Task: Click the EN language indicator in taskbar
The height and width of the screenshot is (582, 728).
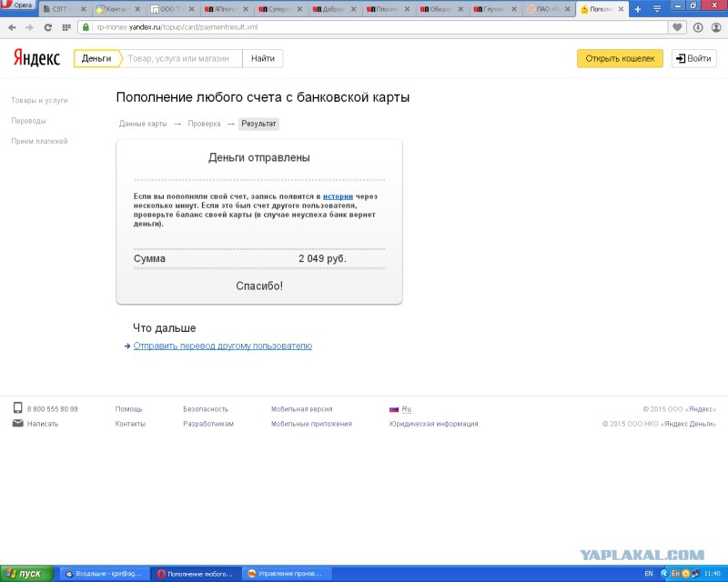Action: point(649,574)
